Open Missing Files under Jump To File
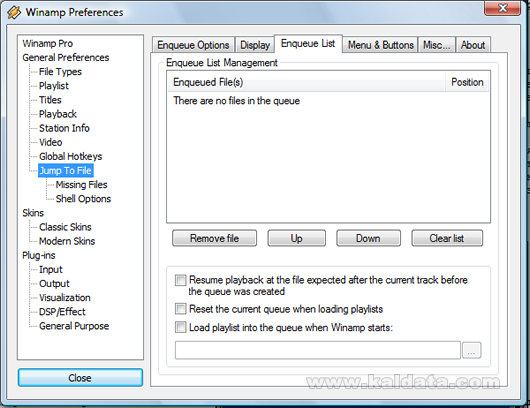 click(x=81, y=185)
